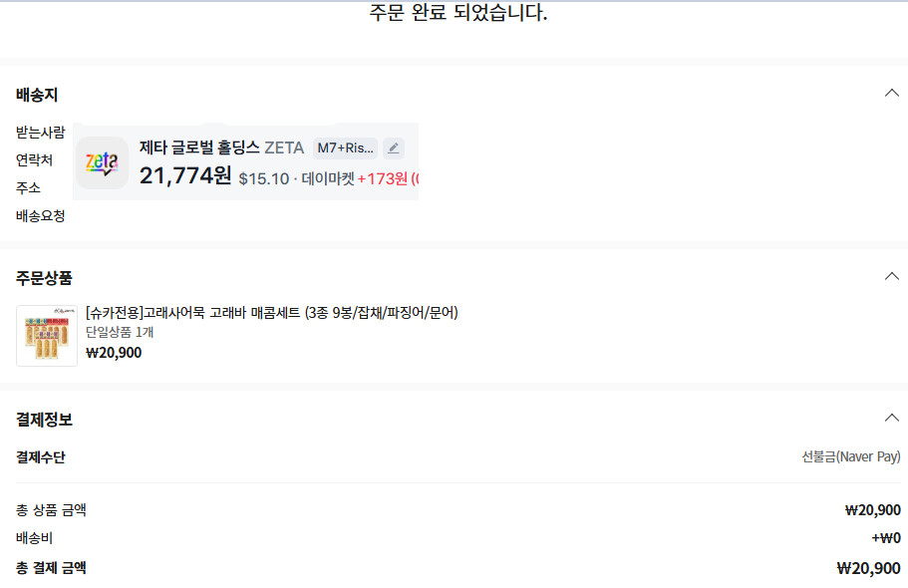The height and width of the screenshot is (588, 908).
Task: Click the 결제정보 section heading
Action: [x=44, y=420]
